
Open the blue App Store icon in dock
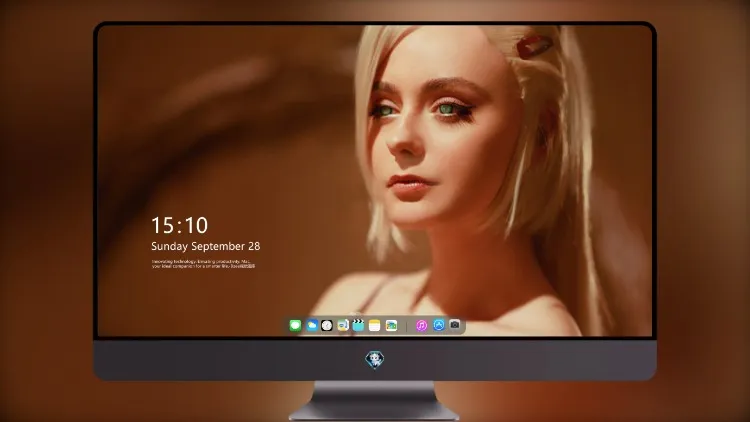coord(439,325)
